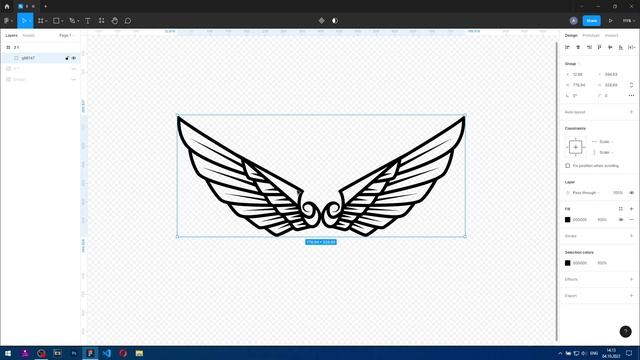Viewport: 640px width, 360px height.
Task: Open vertical constraint Scale dropdown
Action: click(606, 152)
